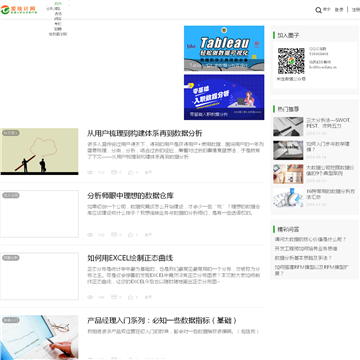Open question 数据分析基本思路及手法?

303,258
